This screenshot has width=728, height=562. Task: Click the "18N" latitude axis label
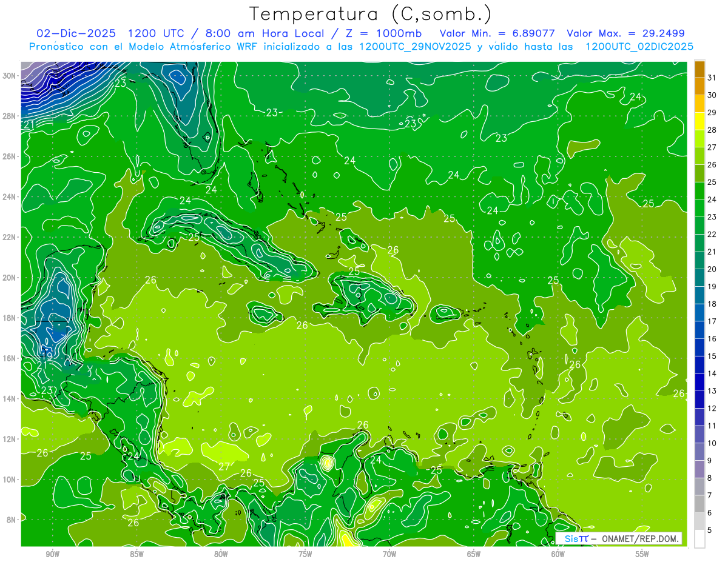point(10,318)
